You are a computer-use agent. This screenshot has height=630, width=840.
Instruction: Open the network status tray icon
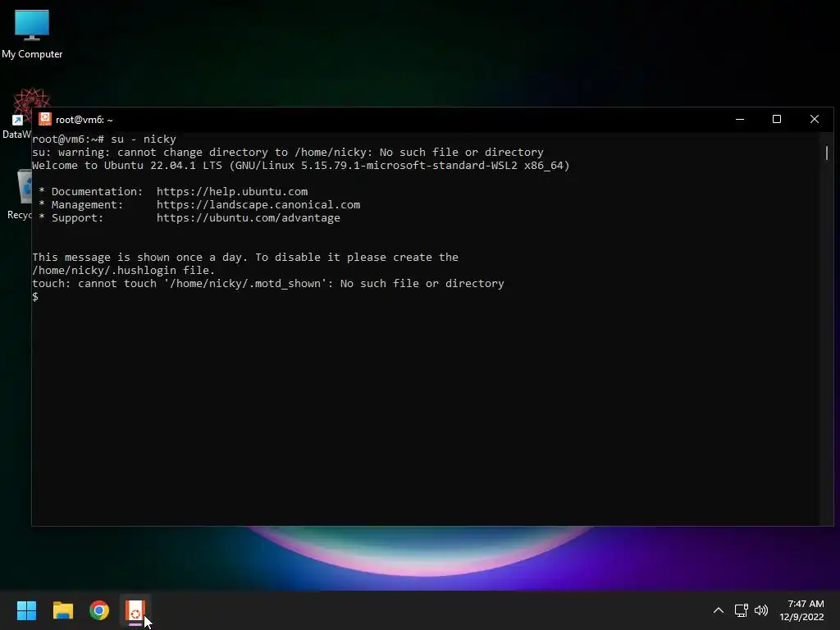(741, 610)
